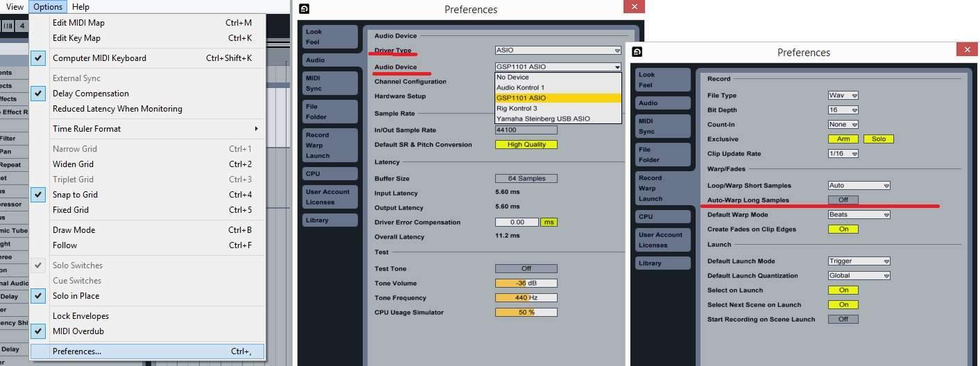Close the Preferences window showing Record settings
Image resolution: width=980 pixels, height=366 pixels.
click(967, 49)
